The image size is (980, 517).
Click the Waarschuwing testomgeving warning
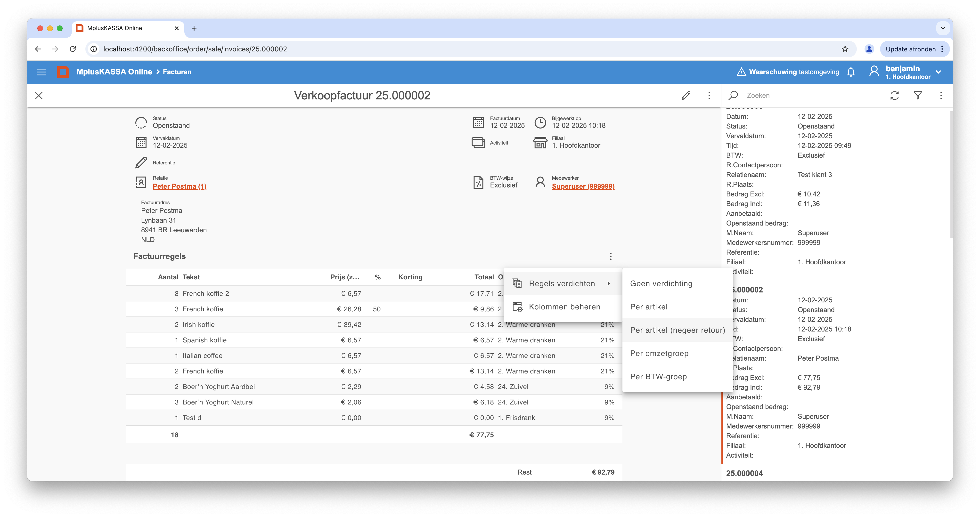787,72
